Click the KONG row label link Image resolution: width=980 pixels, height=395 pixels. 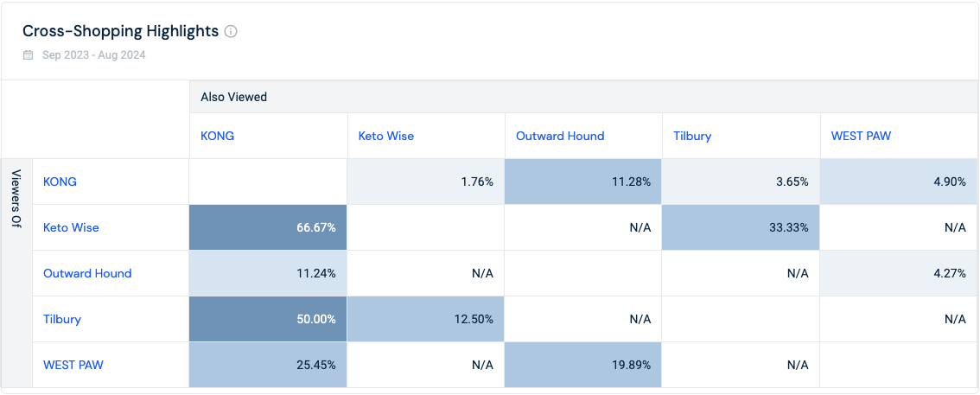point(60,182)
